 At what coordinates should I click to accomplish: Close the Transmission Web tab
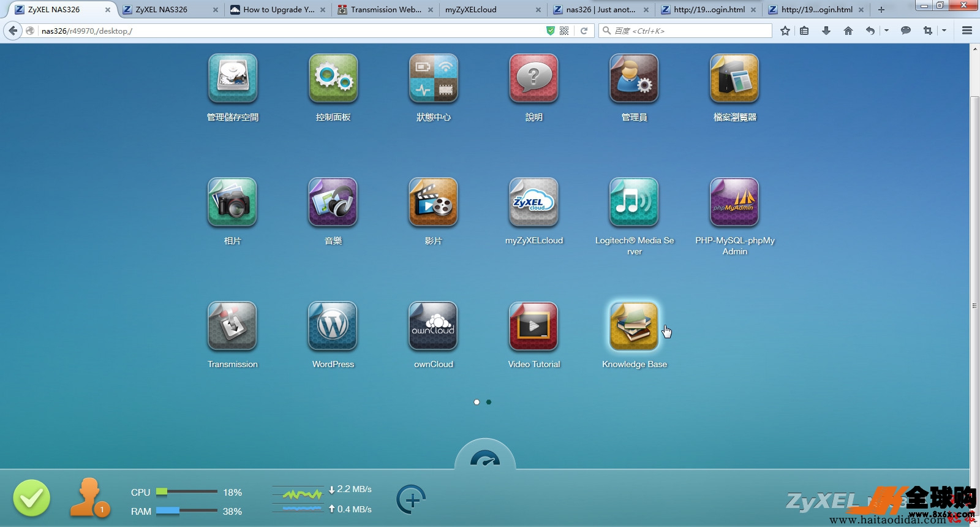click(x=431, y=10)
